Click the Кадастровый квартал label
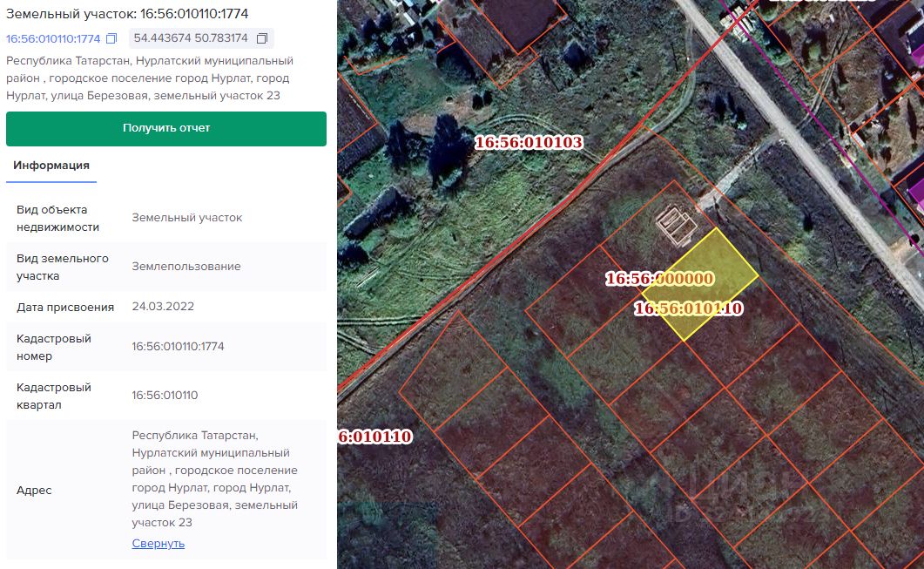924x569 pixels. tap(54, 396)
